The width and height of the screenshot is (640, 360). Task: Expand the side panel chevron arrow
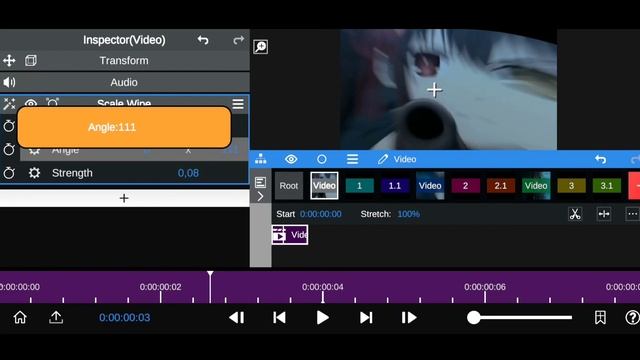tap(260, 197)
